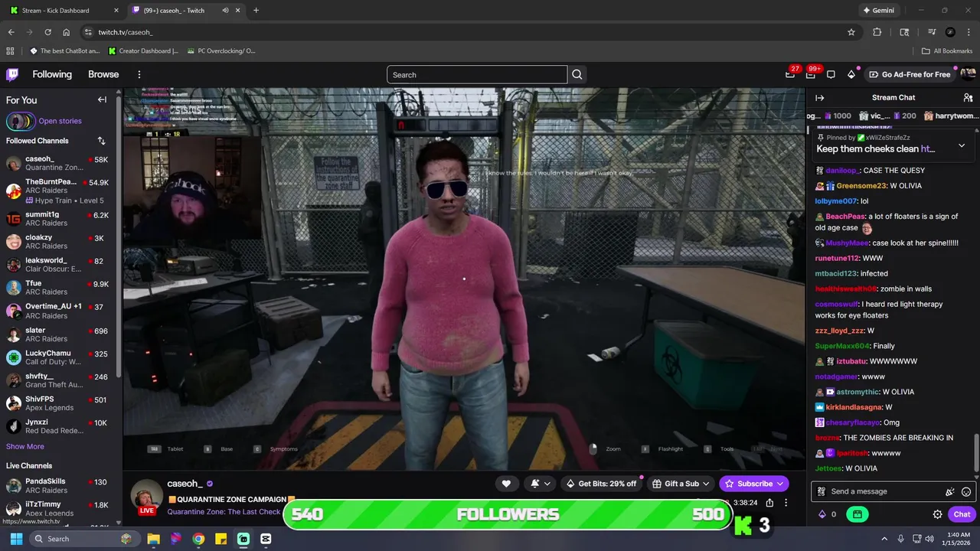This screenshot has width=980, height=551.
Task: Open The best ChatBot bookmark
Action: [64, 51]
